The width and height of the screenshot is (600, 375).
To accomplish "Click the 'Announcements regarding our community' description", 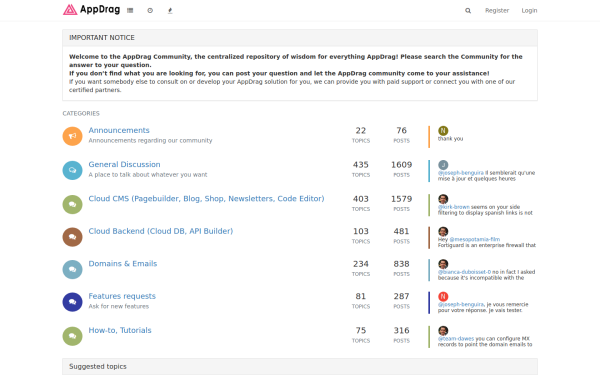I will click(150, 140).
